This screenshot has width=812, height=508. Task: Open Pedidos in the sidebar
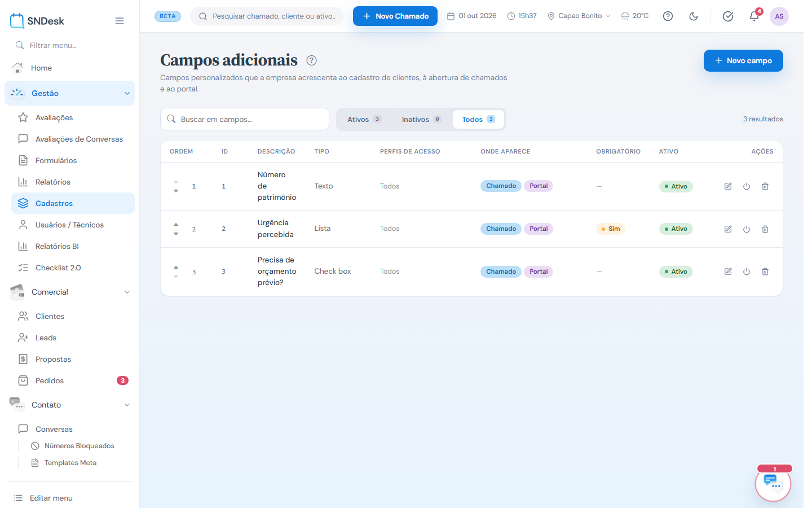(x=73, y=380)
